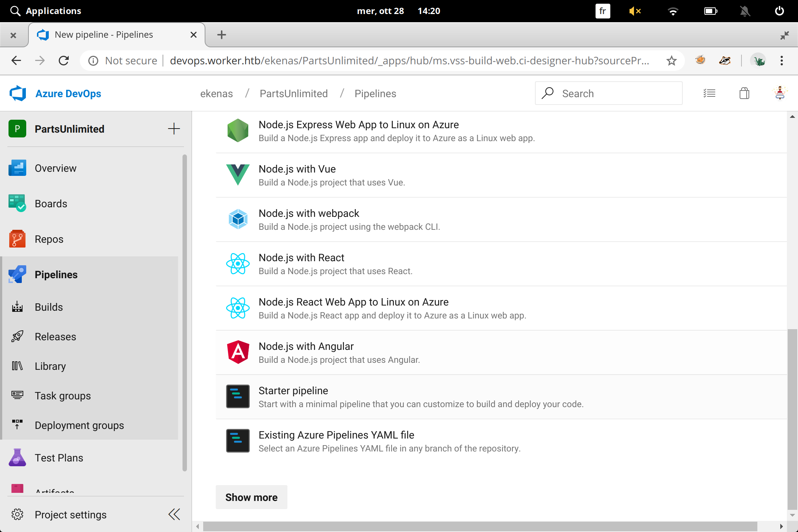Open the work items list icon
Viewport: 798px width, 532px height.
pyautogui.click(x=710, y=93)
